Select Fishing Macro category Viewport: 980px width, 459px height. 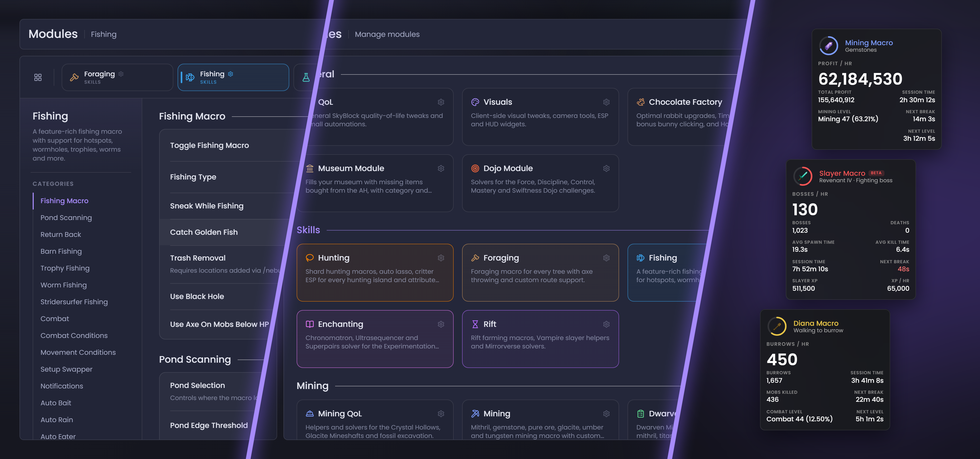64,201
